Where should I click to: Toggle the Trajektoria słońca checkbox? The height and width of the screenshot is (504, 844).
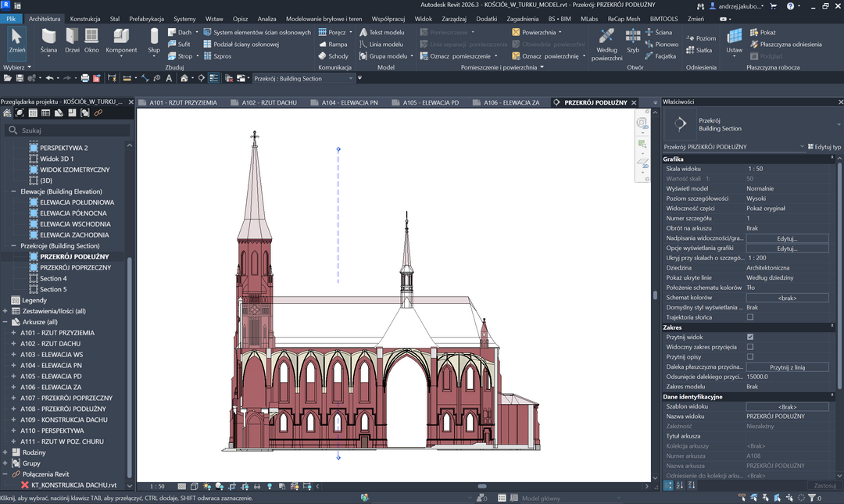[x=750, y=317]
